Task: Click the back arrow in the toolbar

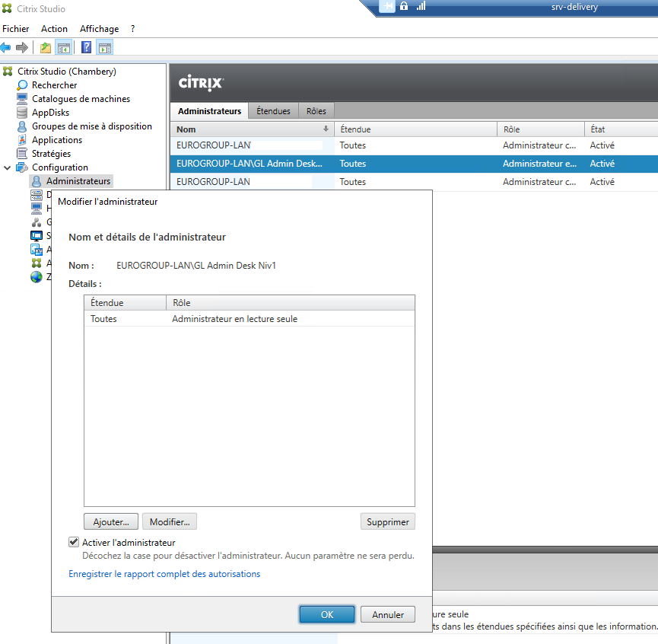Action: tap(5, 47)
